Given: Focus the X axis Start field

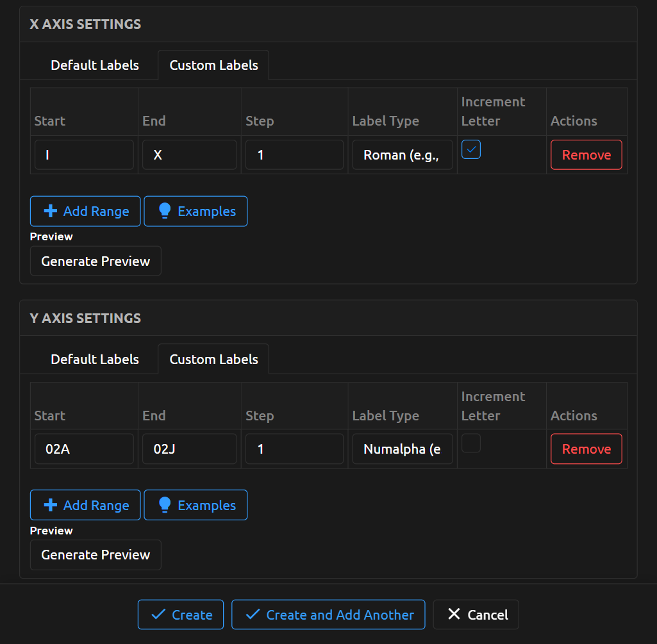Looking at the screenshot, I should click(84, 155).
